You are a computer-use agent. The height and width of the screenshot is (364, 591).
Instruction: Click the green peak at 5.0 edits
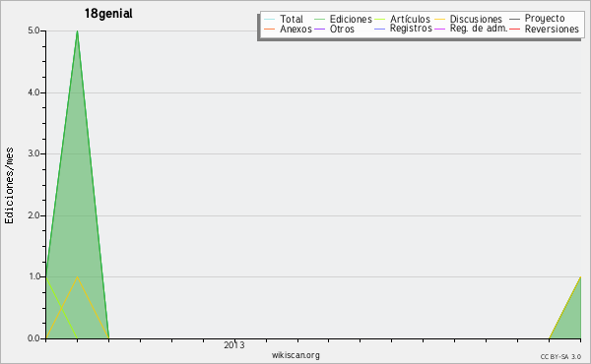point(77,31)
